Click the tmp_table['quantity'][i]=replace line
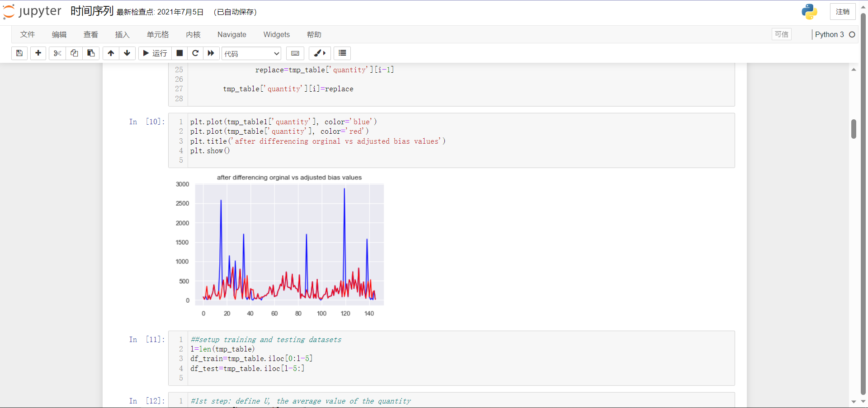This screenshot has width=868, height=408. (288, 89)
